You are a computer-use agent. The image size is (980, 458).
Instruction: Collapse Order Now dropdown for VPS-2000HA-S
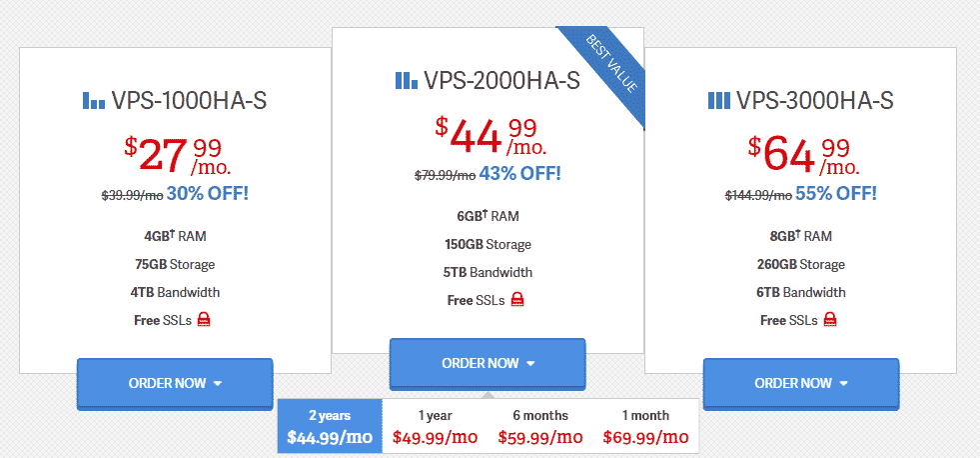(x=488, y=363)
